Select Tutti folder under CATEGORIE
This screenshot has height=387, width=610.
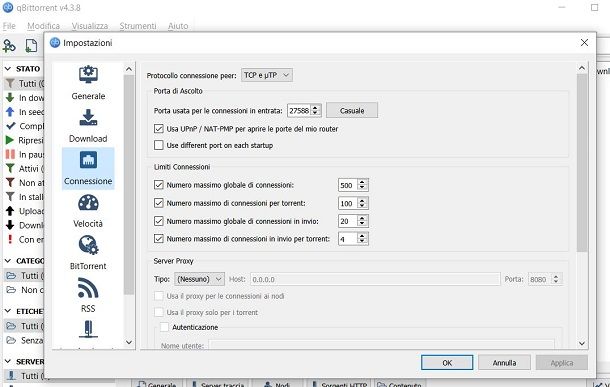click(x=24, y=275)
